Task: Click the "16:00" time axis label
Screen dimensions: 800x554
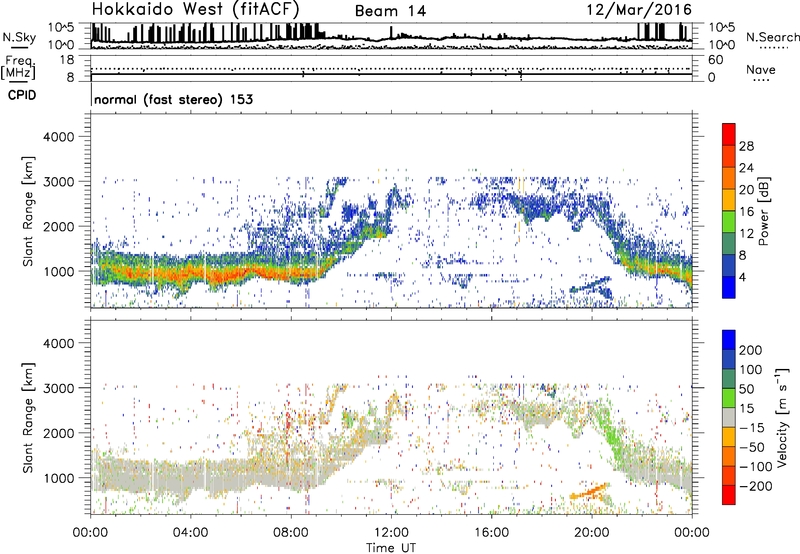Action: click(491, 533)
